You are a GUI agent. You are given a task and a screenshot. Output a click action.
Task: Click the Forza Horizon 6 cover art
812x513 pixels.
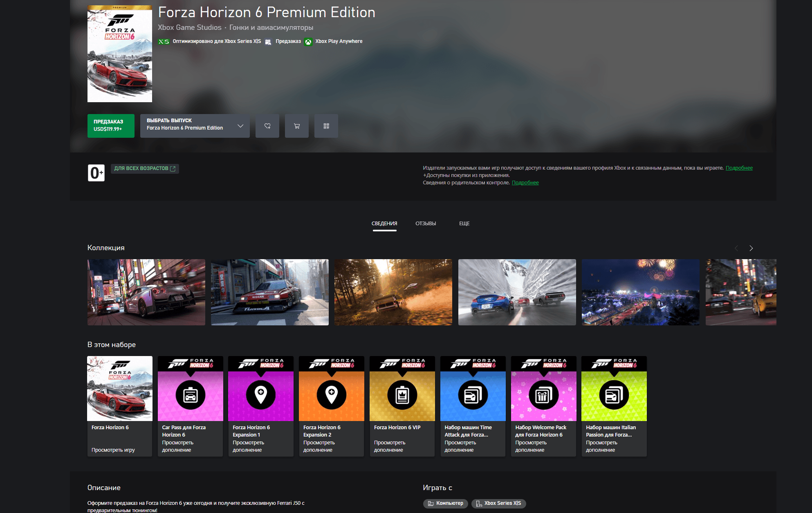coord(120,54)
